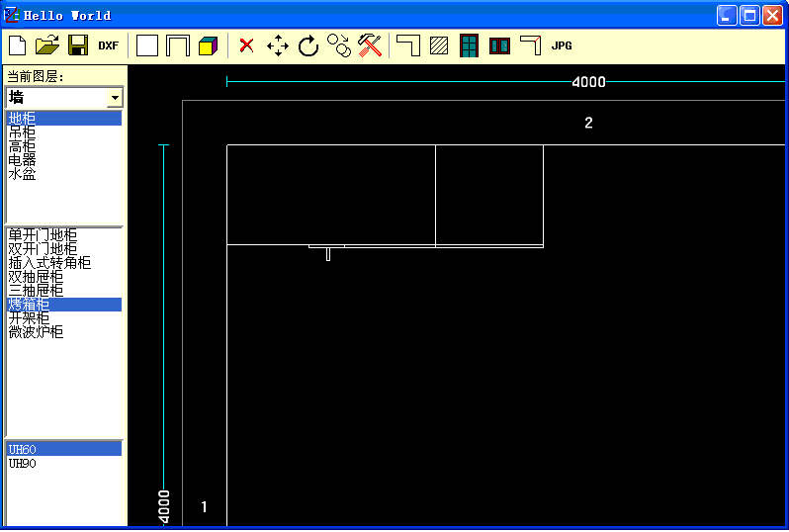Activate the four-arrow move tool
This screenshot has width=789, height=532.
point(278,45)
